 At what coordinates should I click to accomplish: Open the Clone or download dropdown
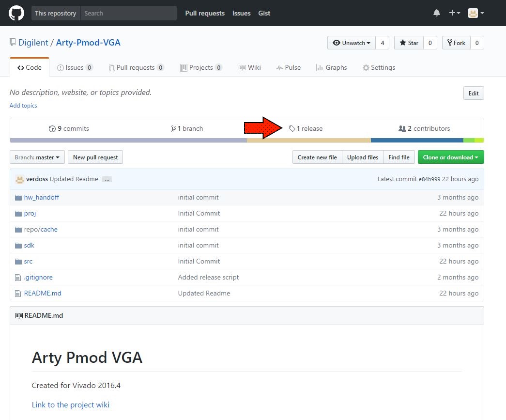click(x=451, y=157)
